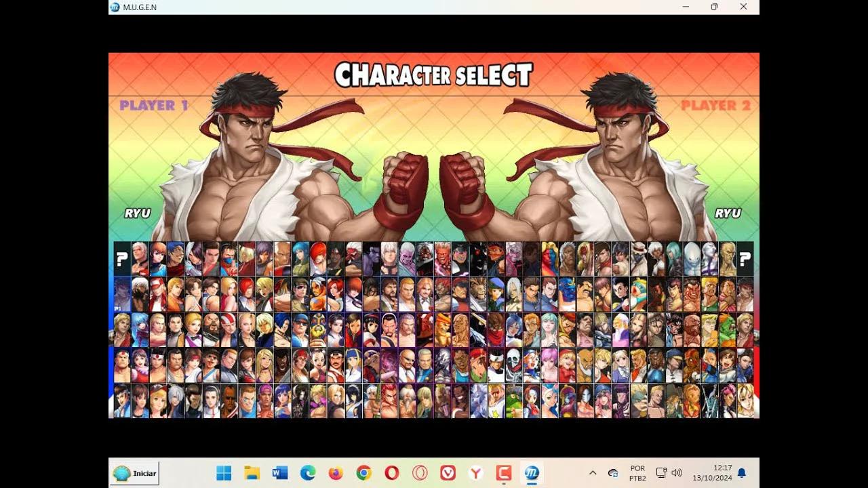Open the Iniciar start button
Viewport: 868px width, 488px height.
pyautogui.click(x=135, y=473)
